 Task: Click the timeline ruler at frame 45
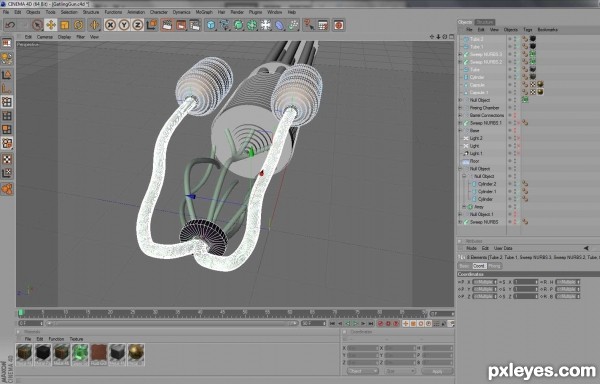coord(222,313)
